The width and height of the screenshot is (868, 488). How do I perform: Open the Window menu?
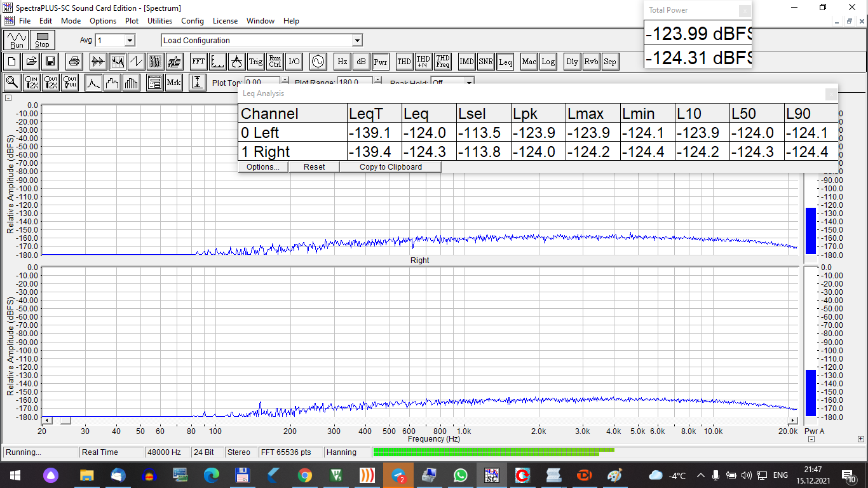261,21
